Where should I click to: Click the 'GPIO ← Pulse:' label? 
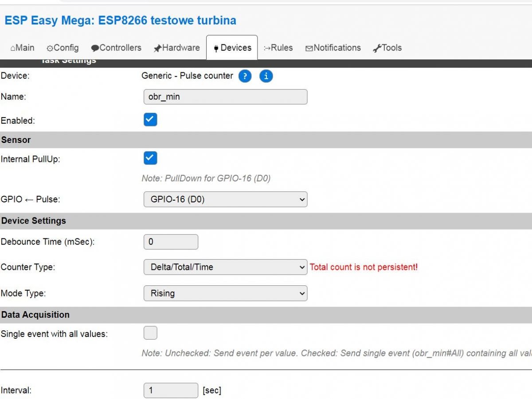(x=31, y=199)
